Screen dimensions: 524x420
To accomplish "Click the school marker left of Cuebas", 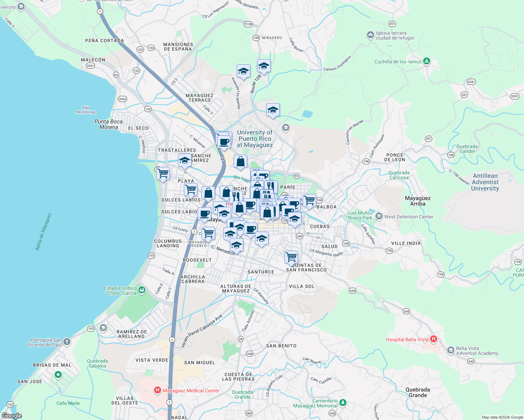I will tap(295, 219).
